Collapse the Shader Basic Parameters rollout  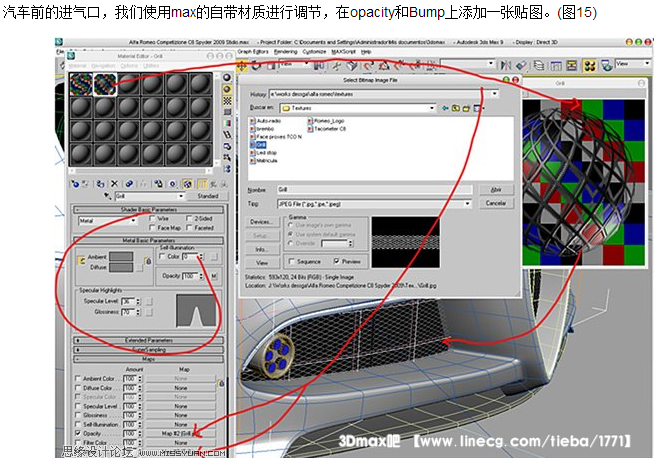tap(149, 210)
